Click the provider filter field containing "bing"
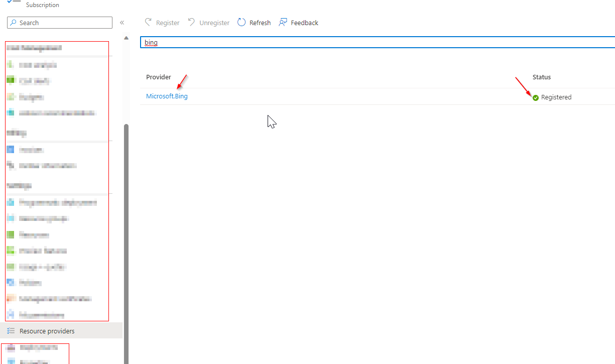615x364 pixels. [378, 43]
